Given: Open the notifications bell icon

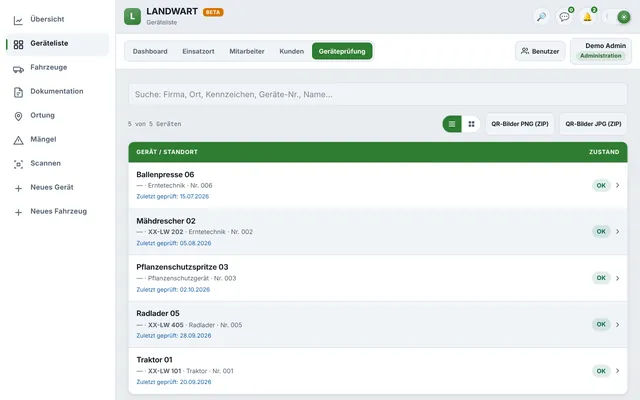Looking at the screenshot, I should tap(587, 17).
